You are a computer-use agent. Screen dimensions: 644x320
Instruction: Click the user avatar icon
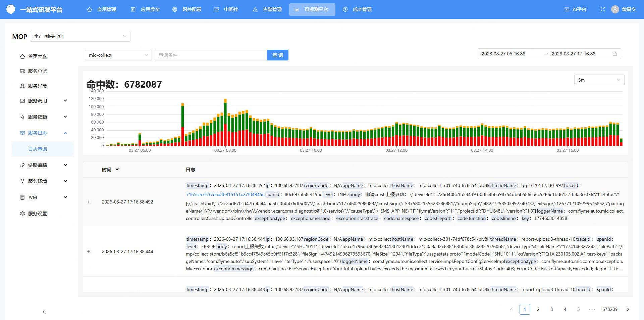[615, 9]
